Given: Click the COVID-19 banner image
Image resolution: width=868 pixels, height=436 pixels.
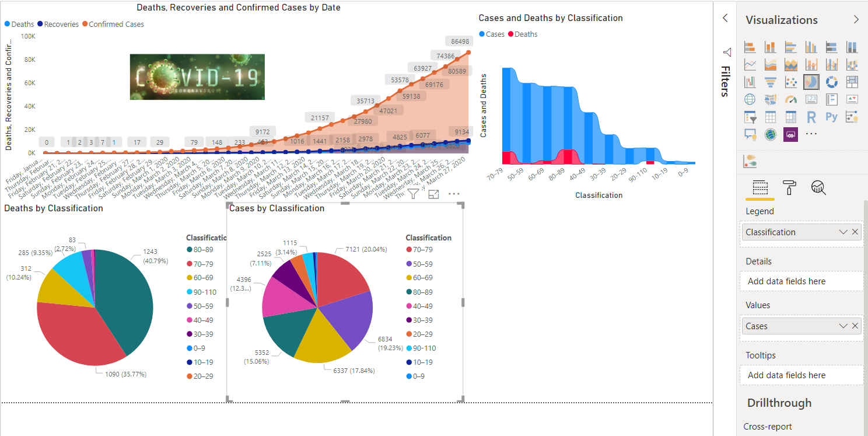Looking at the screenshot, I should 197,77.
